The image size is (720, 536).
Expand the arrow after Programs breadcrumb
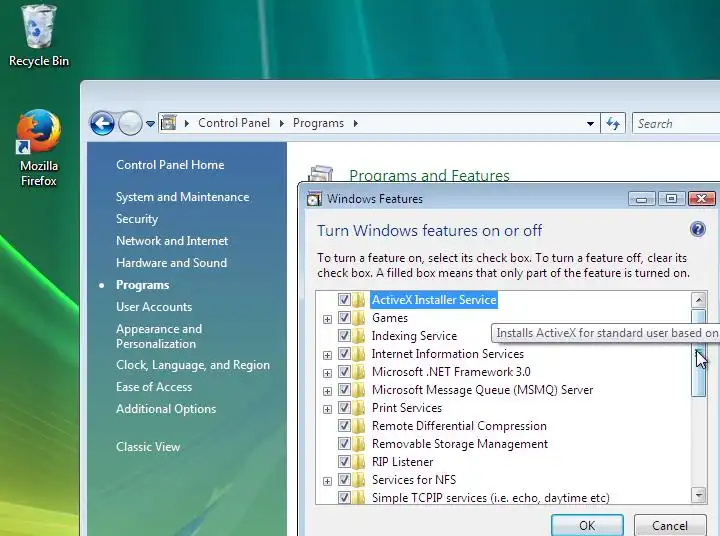(x=356, y=124)
